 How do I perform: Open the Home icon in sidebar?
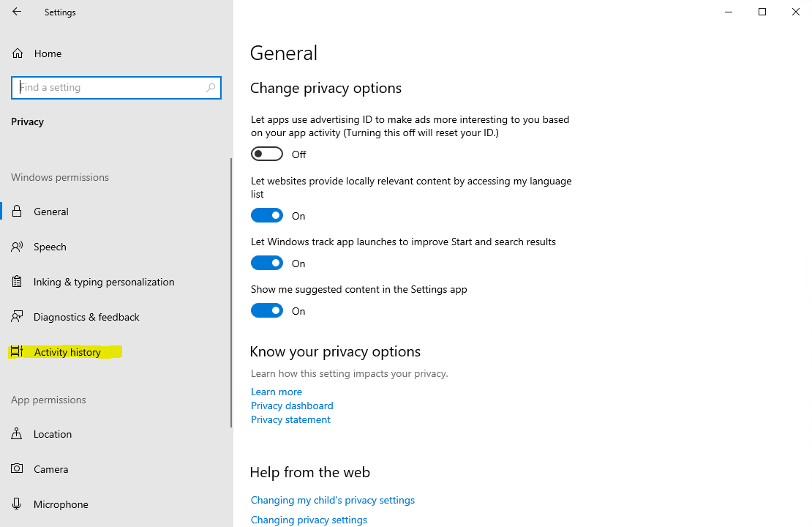pyautogui.click(x=18, y=53)
